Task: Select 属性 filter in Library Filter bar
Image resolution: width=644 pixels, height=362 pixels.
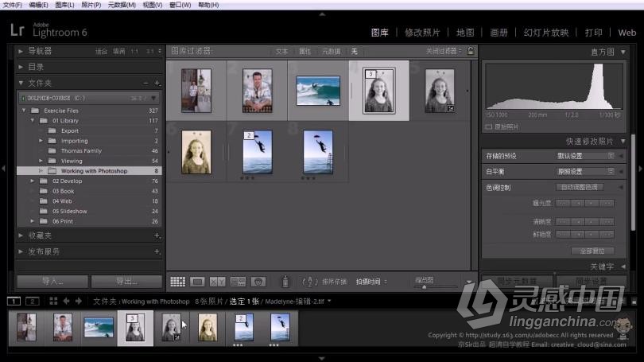Action: (x=305, y=52)
